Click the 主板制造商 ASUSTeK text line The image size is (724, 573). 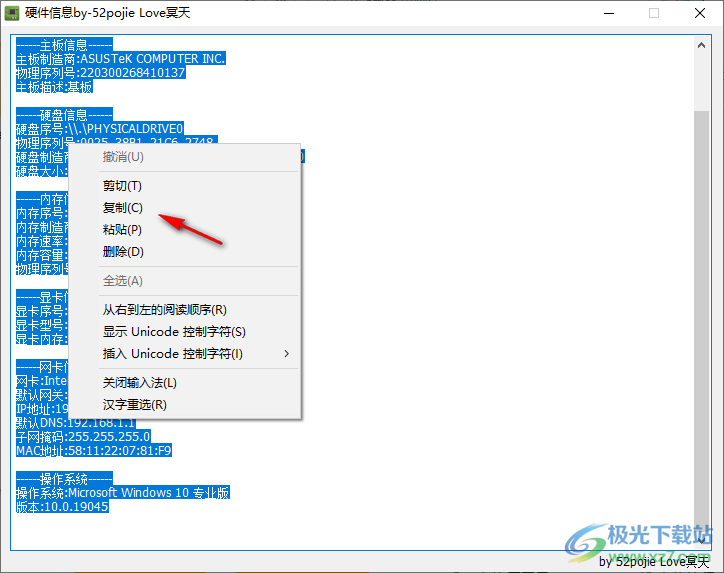click(120, 59)
